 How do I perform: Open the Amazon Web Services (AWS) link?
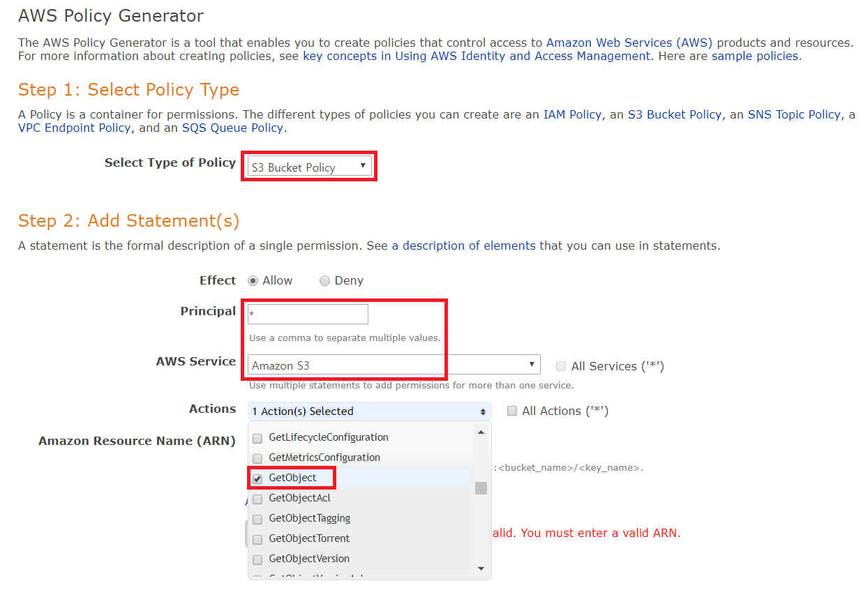pyautogui.click(x=629, y=43)
